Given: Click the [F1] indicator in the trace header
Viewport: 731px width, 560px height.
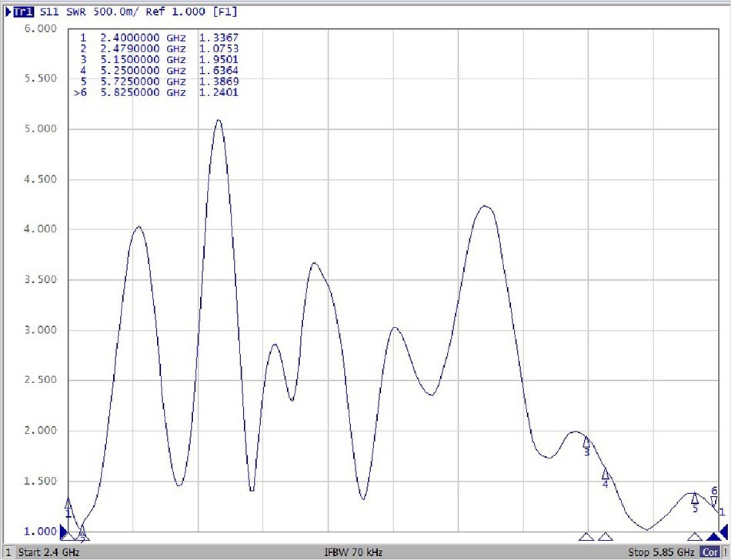Looking at the screenshot, I should point(225,12).
